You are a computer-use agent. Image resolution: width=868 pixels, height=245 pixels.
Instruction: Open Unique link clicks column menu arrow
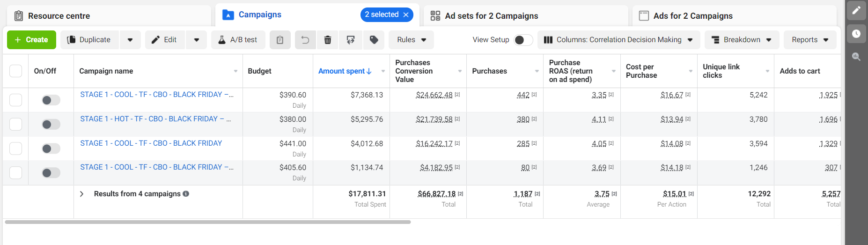coord(767,71)
